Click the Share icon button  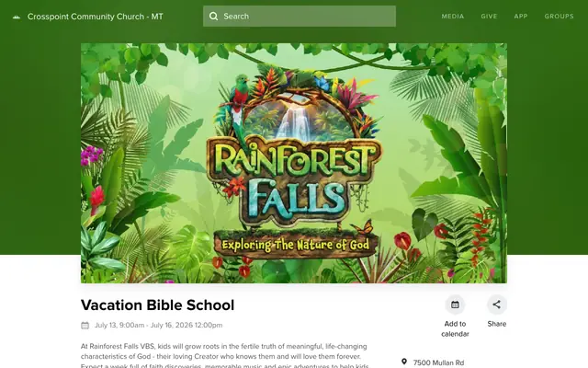496,305
